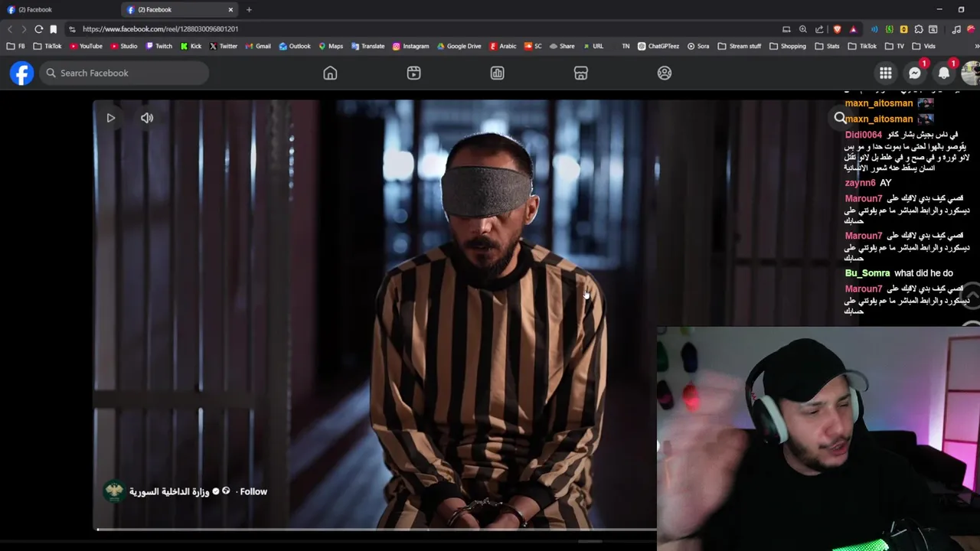980x551 pixels.
Task: Open the Facebook menu grid icon
Action: 886,73
